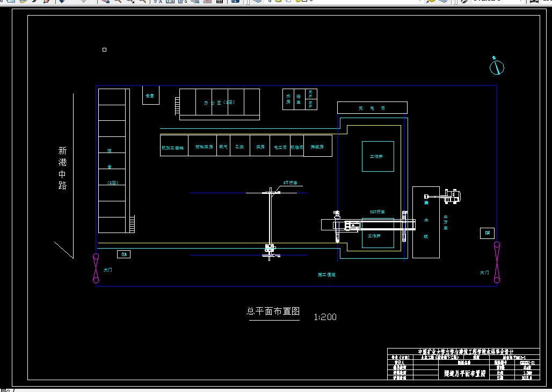Pick the 充电间 label
This screenshot has width=552, height=392.
(372, 108)
